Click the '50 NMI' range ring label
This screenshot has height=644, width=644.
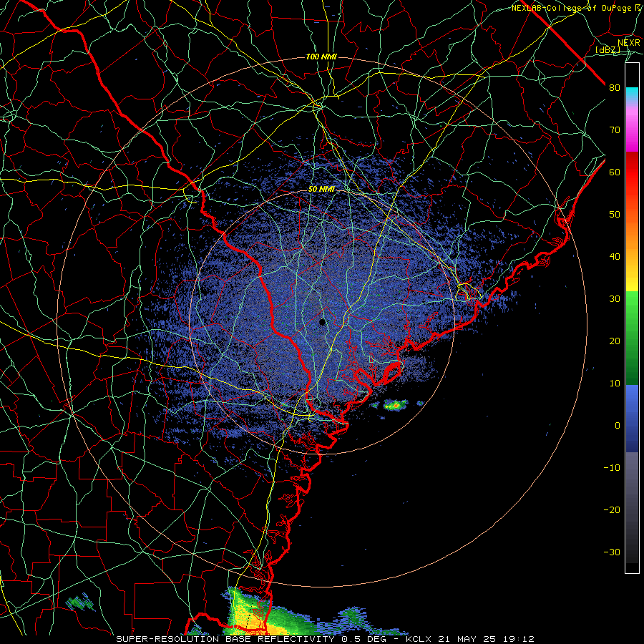coord(321,190)
